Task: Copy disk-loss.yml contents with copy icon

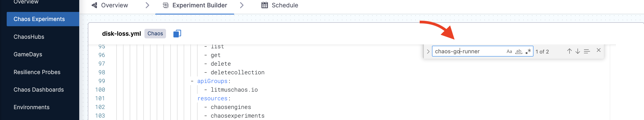Action: click(x=177, y=34)
